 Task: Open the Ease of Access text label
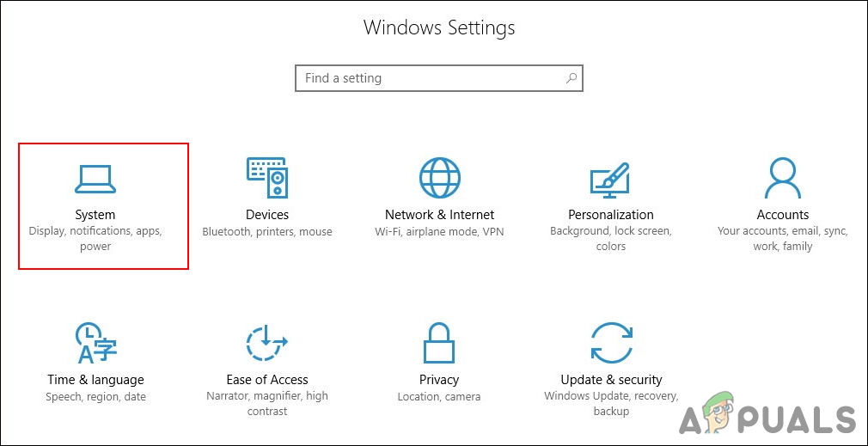tap(267, 380)
